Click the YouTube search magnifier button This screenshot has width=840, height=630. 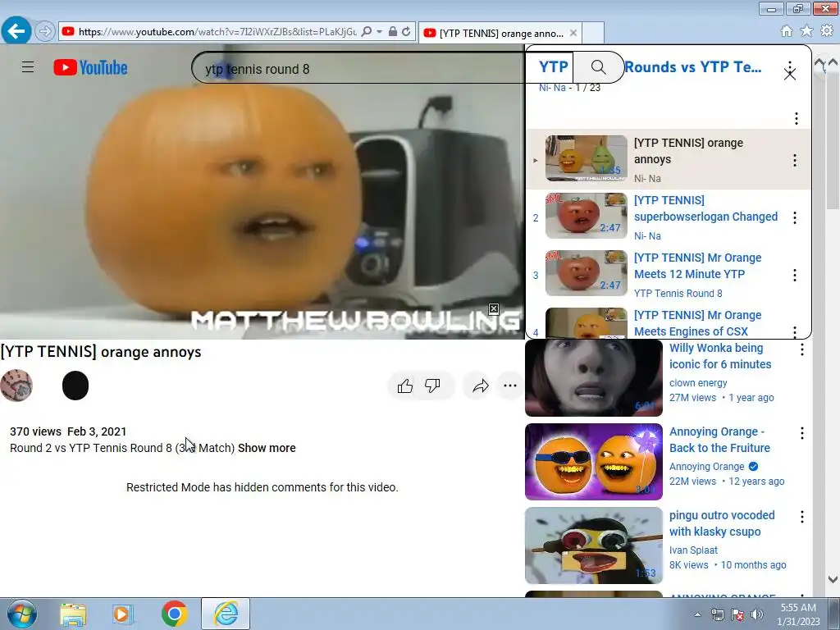pyautogui.click(x=598, y=67)
